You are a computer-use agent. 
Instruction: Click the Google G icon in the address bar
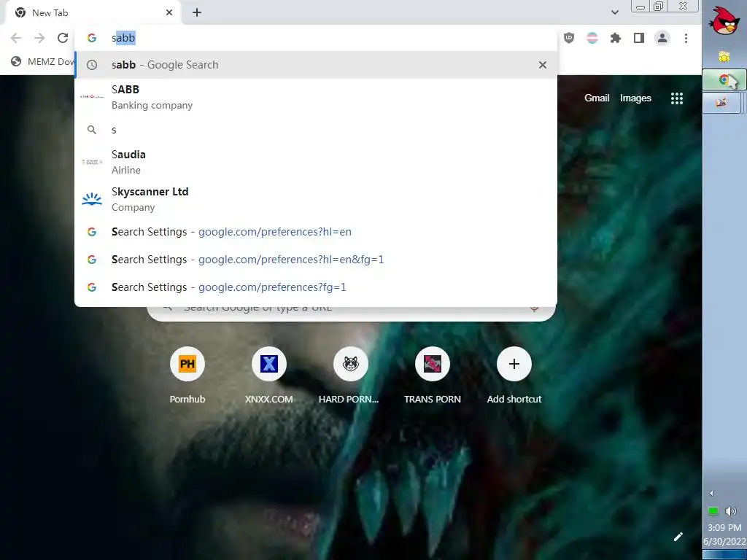coord(92,38)
